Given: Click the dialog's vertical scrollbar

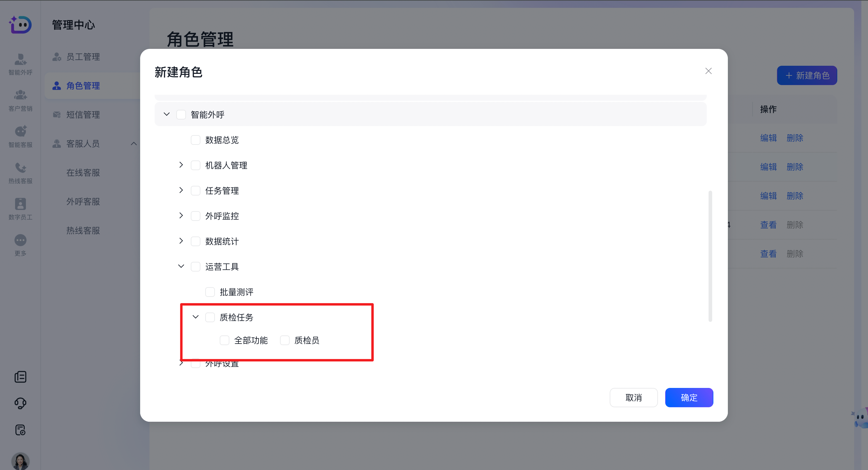Looking at the screenshot, I should (710, 256).
